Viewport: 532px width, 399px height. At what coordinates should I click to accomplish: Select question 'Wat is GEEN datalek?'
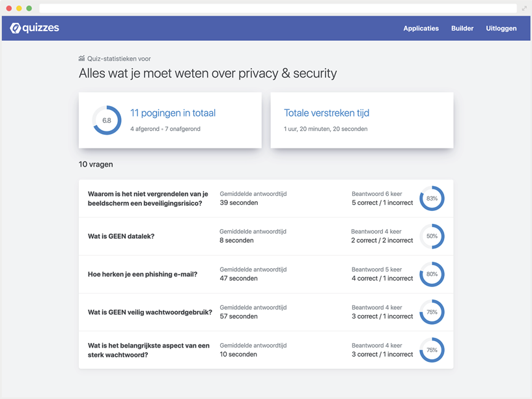(121, 236)
